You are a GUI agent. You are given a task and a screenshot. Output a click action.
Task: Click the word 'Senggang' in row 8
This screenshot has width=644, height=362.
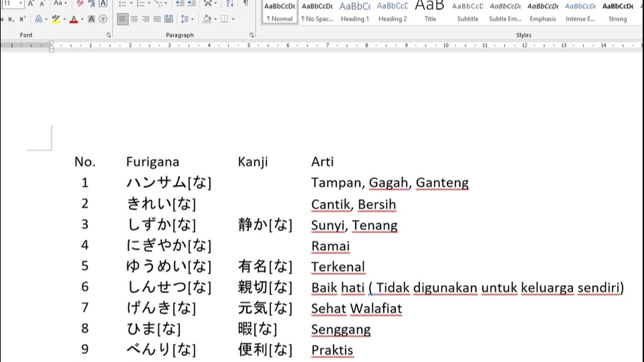pyautogui.click(x=341, y=330)
